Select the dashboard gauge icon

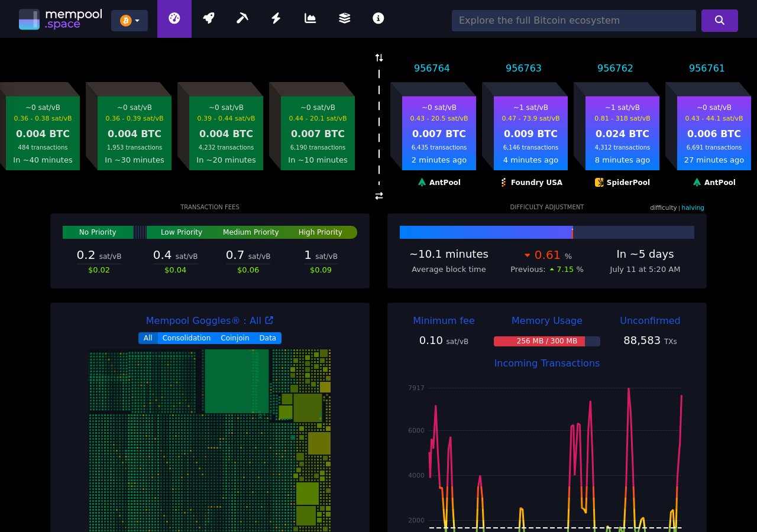[x=174, y=18]
